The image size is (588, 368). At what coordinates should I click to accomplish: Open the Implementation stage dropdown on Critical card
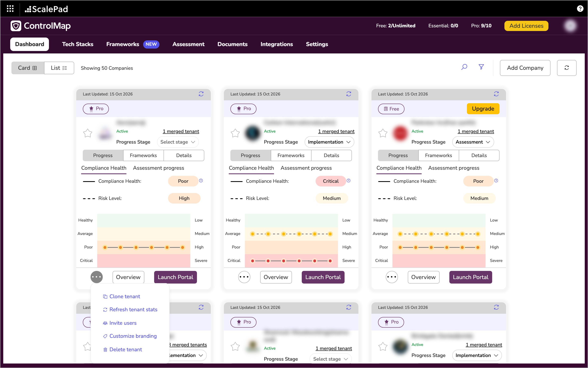[329, 142]
